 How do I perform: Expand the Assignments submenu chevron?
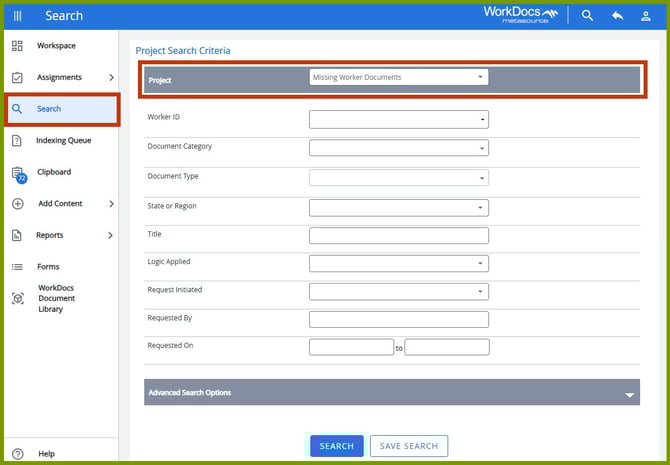click(x=111, y=77)
